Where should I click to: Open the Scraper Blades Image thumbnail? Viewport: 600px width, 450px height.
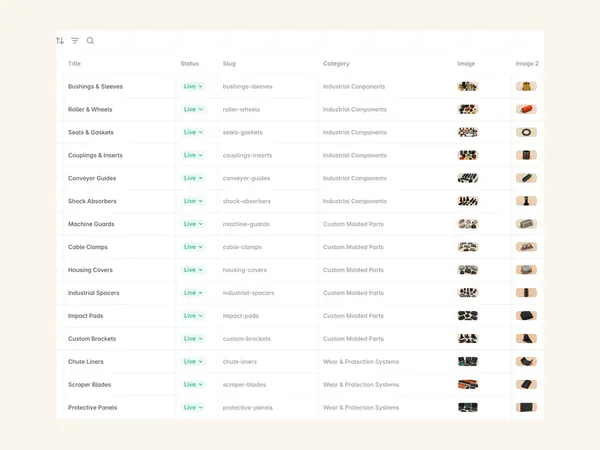tap(468, 385)
